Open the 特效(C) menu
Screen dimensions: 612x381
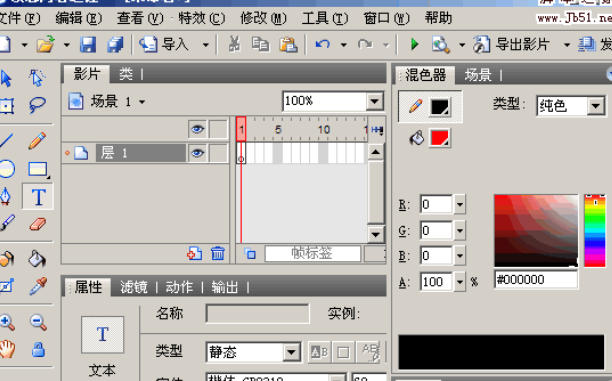[202, 18]
